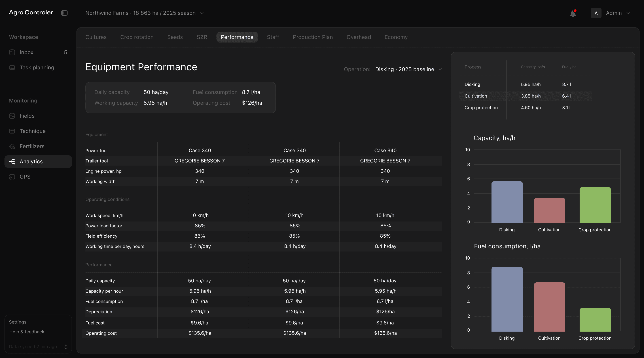Select the Cultivation row in process table
Image resolution: width=644 pixels, height=358 pixels.
pos(525,96)
